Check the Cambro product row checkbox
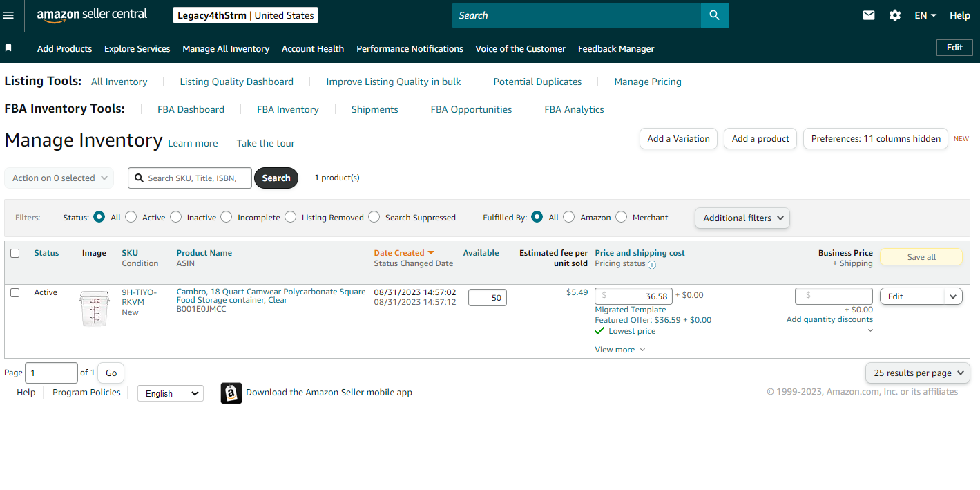This screenshot has width=980, height=490. point(15,293)
